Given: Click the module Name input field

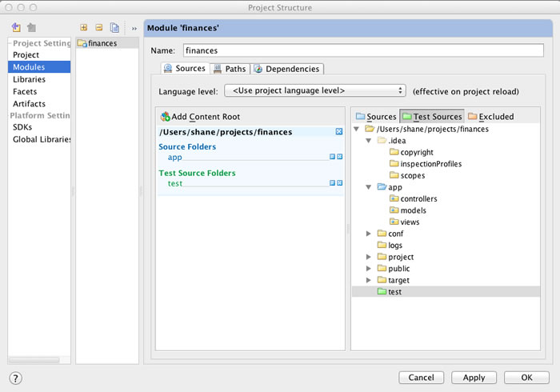Looking at the screenshot, I should (362, 50).
